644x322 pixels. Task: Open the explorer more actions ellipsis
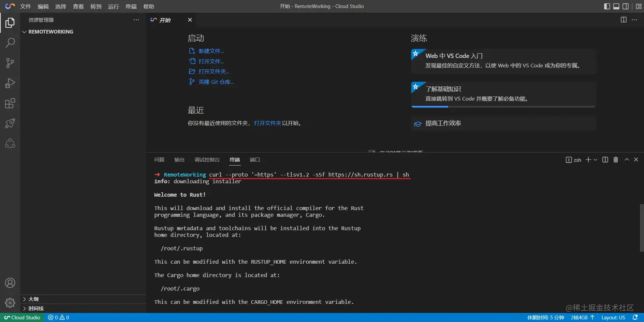tap(136, 20)
